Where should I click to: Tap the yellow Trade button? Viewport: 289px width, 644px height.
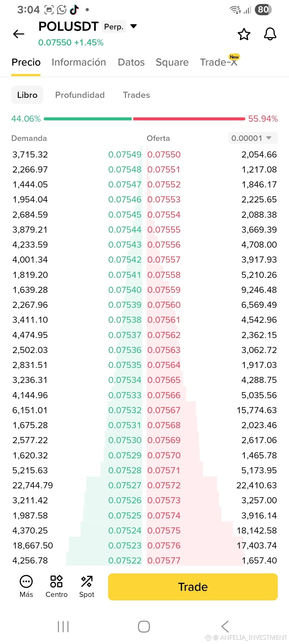point(193,587)
